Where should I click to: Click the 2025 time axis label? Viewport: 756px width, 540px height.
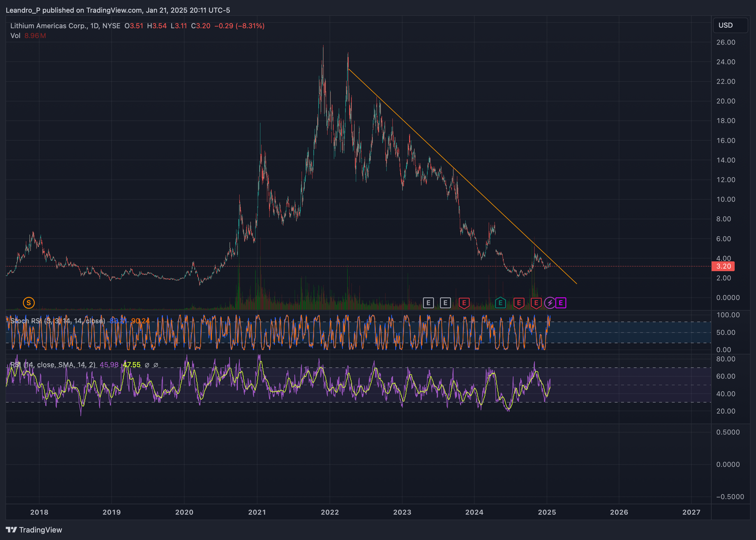click(547, 512)
